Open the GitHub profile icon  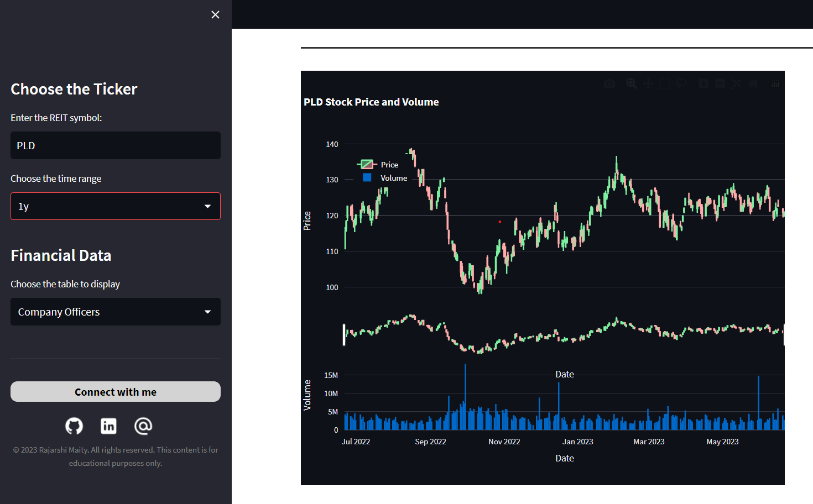coord(74,426)
